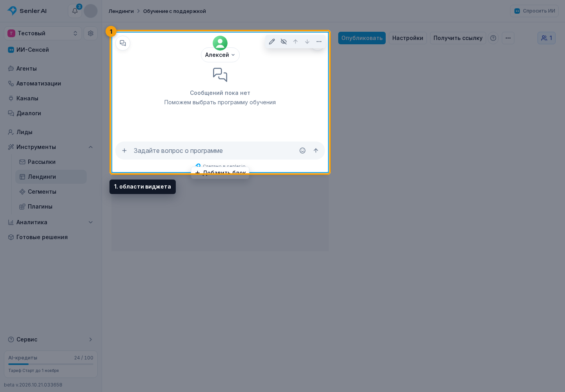Click Лендинги breadcrumb link
The width and height of the screenshot is (565, 392).
tap(121, 11)
